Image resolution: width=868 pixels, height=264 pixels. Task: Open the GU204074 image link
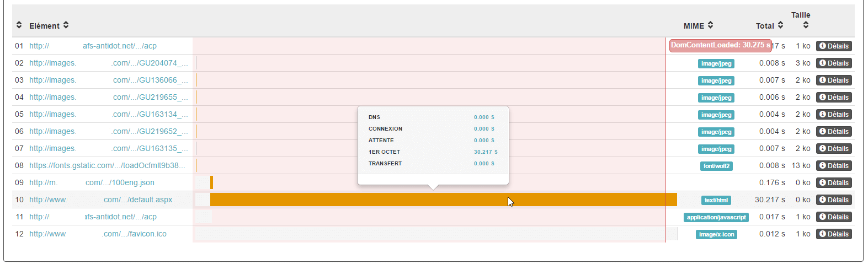(x=109, y=63)
